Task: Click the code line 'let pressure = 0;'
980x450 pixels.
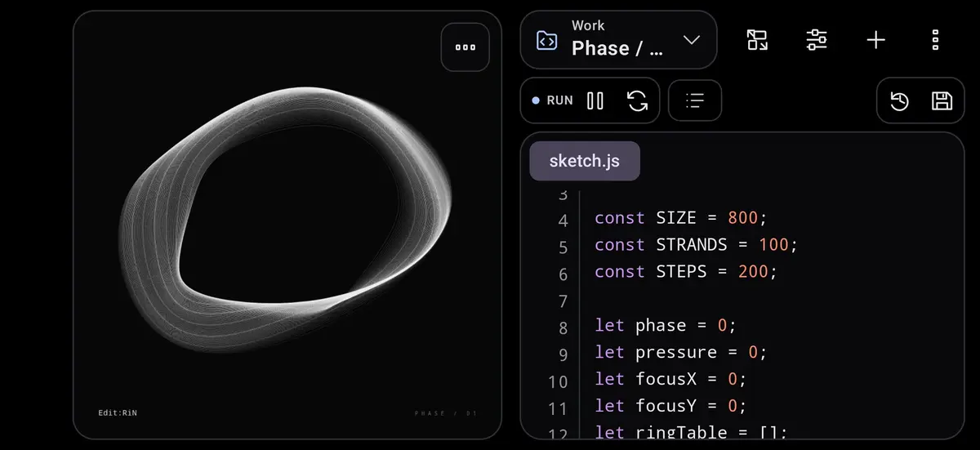Action: click(x=681, y=352)
